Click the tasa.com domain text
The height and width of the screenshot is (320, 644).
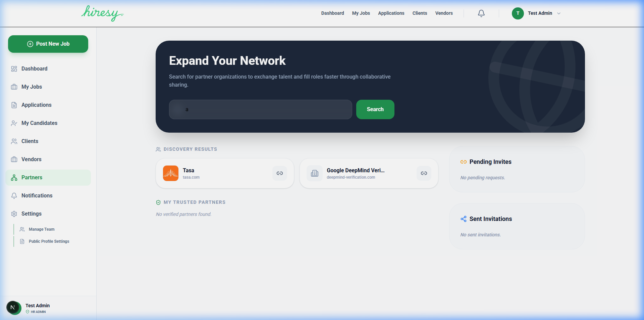(191, 177)
